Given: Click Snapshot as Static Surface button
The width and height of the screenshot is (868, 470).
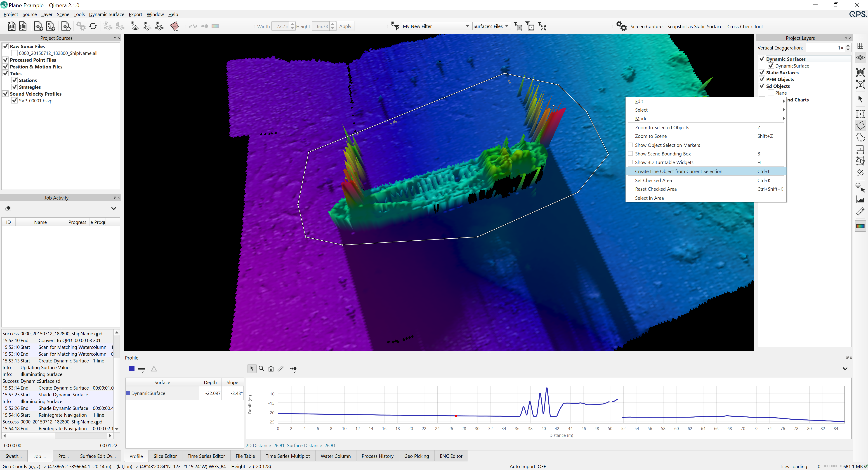Looking at the screenshot, I should (x=694, y=26).
